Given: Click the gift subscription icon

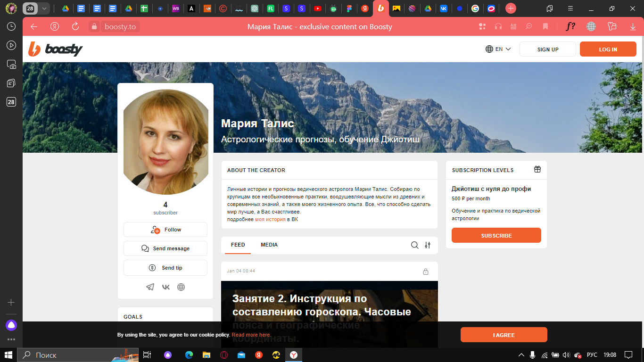Looking at the screenshot, I should pyautogui.click(x=537, y=169).
